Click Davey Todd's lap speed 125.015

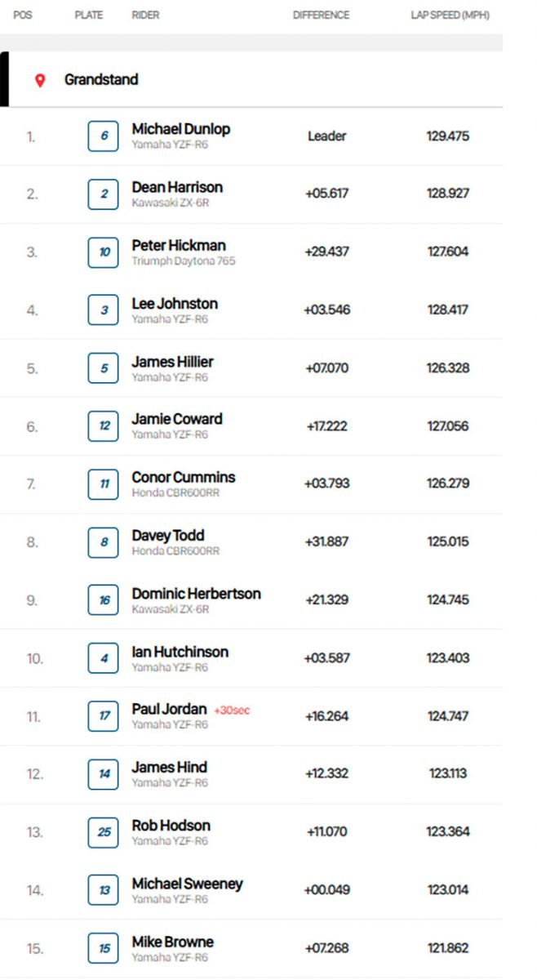click(448, 541)
